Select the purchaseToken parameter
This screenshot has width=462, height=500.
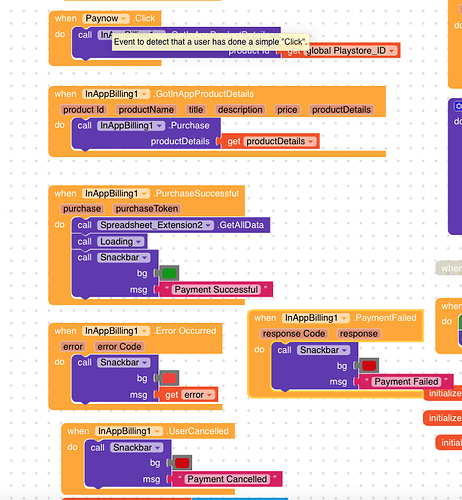(x=147, y=209)
